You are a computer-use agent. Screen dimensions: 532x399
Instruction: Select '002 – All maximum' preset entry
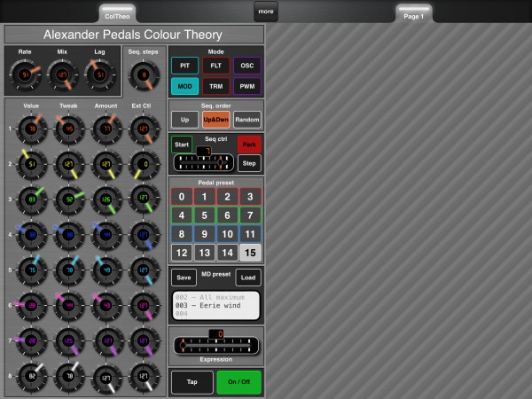[210, 297]
